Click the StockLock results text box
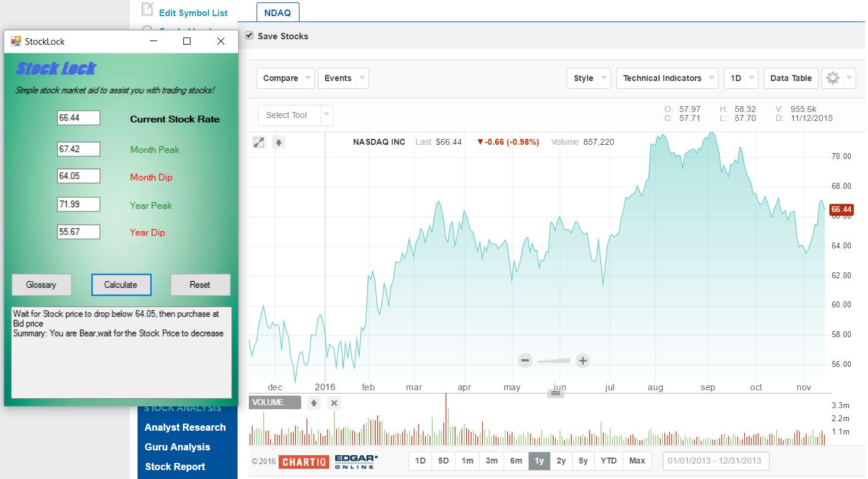The image size is (868, 479). click(121, 353)
